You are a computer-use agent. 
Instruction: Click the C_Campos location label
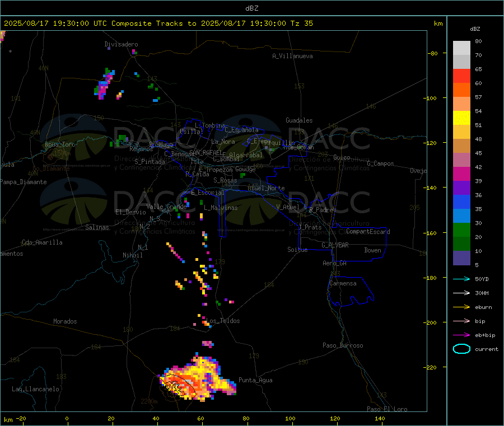click(381, 163)
